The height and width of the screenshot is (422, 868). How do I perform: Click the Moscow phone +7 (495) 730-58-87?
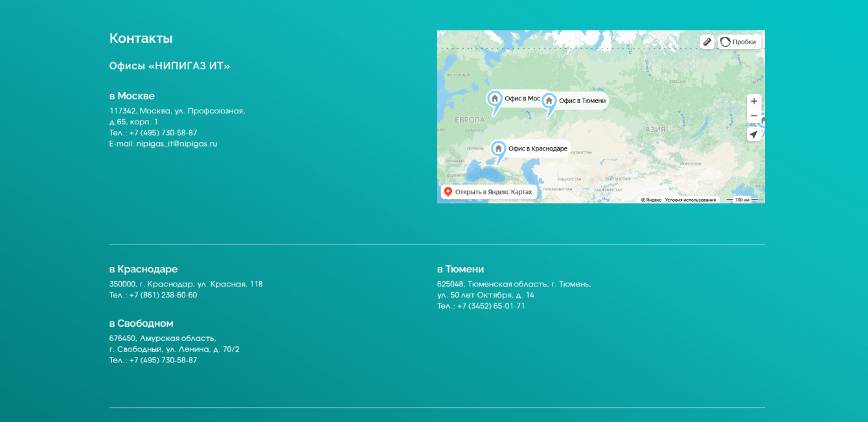tap(163, 133)
